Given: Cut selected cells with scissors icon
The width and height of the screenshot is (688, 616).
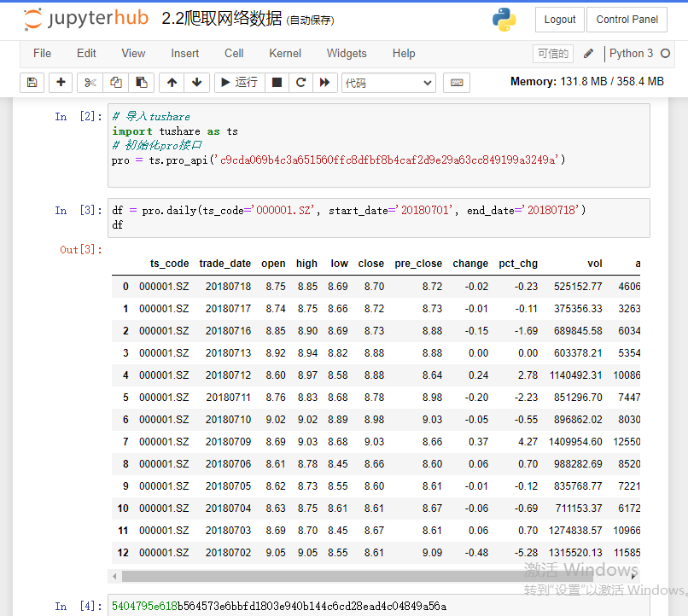Looking at the screenshot, I should coord(90,83).
